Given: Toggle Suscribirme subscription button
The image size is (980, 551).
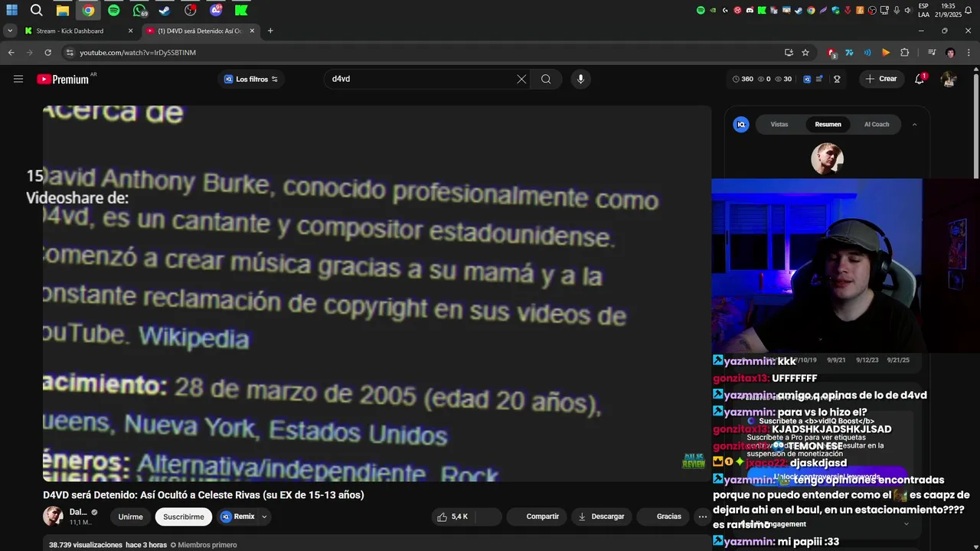Looking at the screenshot, I should pyautogui.click(x=184, y=517).
